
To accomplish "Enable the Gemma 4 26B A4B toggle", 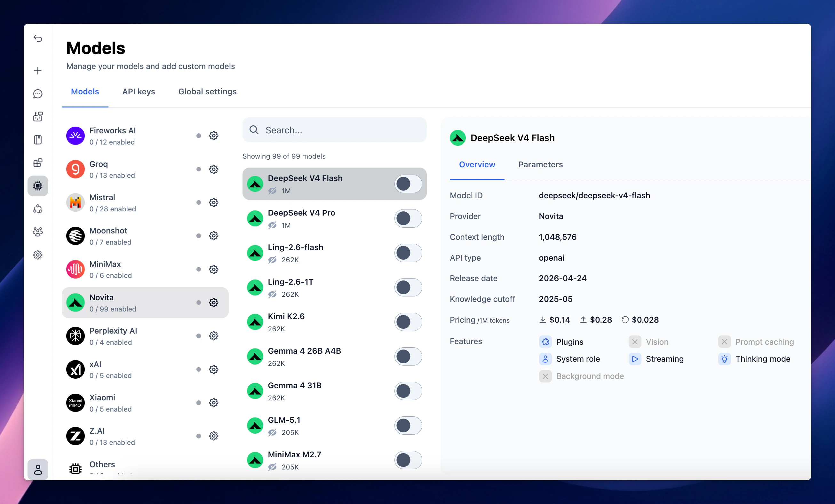I will pos(408,357).
